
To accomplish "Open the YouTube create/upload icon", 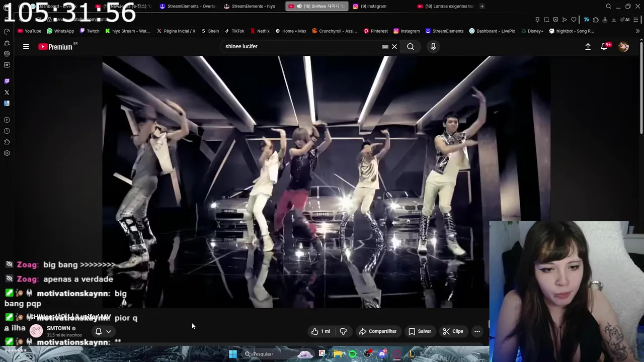I will (x=588, y=47).
